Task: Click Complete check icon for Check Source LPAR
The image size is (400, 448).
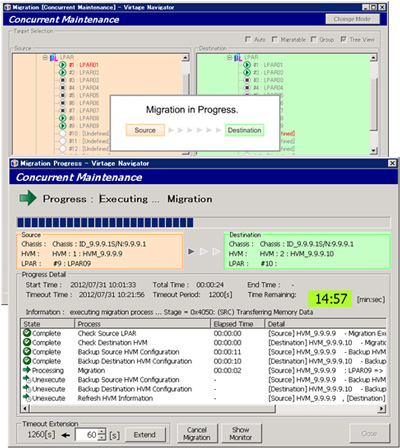Action: (27, 333)
